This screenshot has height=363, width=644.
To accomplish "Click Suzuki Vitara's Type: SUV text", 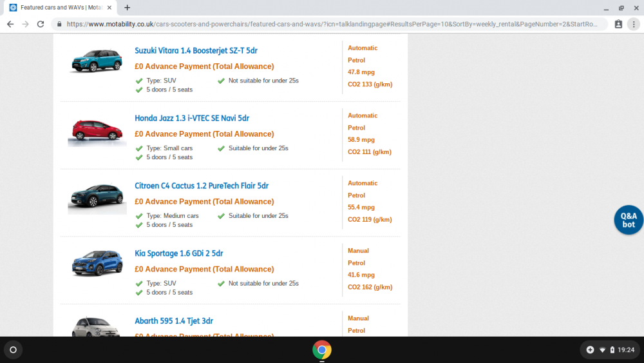I will point(162,81).
